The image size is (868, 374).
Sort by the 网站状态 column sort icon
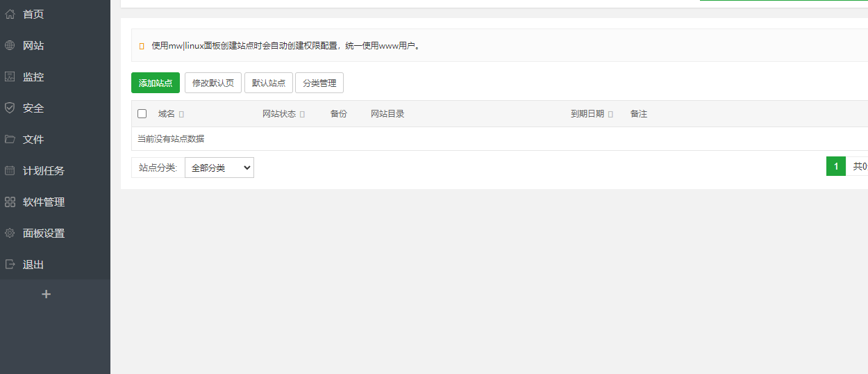[302, 114]
